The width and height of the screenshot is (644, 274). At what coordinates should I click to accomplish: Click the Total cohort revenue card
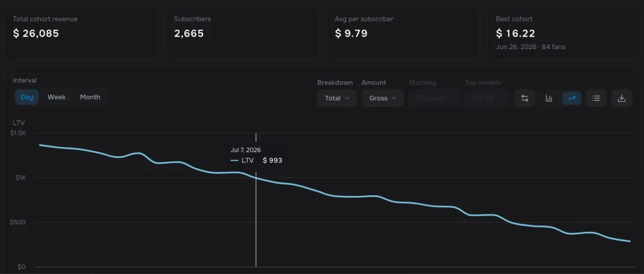tap(81, 33)
